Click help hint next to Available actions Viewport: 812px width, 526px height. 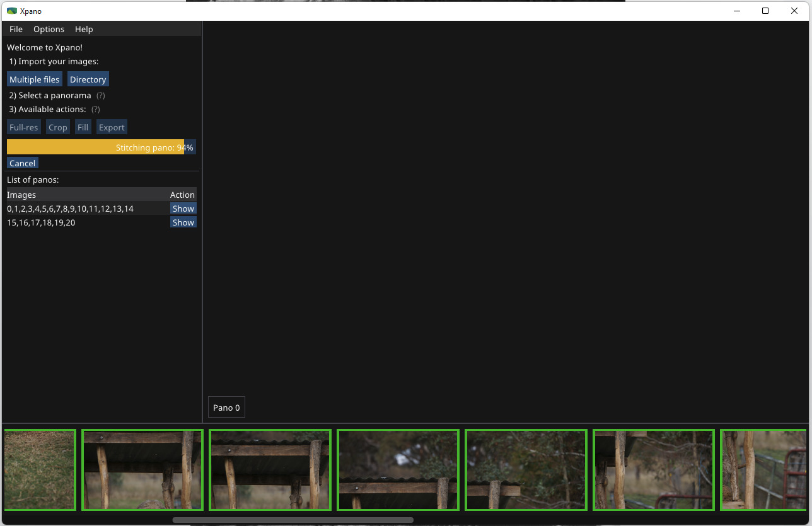click(x=96, y=110)
